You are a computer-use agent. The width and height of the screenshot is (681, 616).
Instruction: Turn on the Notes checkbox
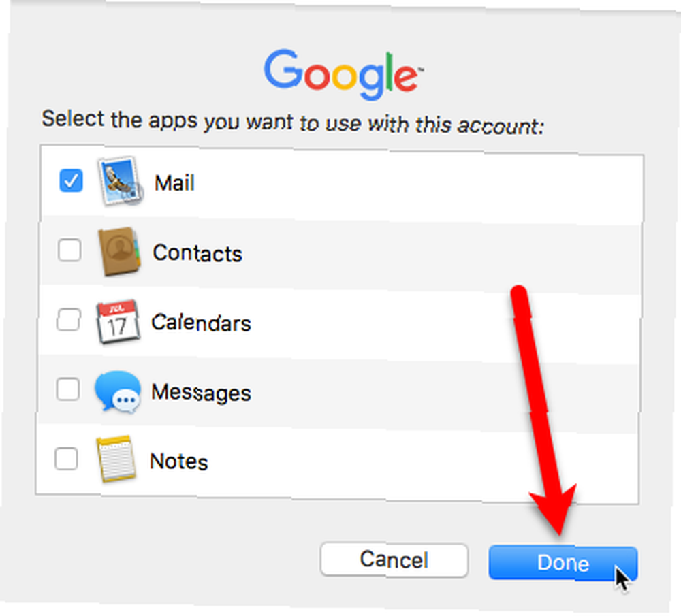(67, 458)
